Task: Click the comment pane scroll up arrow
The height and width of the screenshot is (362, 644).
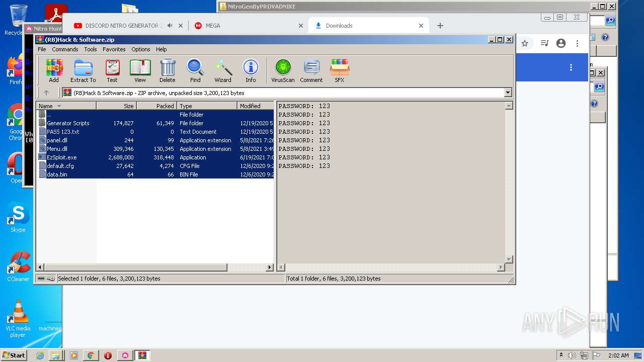Action: click(x=509, y=106)
